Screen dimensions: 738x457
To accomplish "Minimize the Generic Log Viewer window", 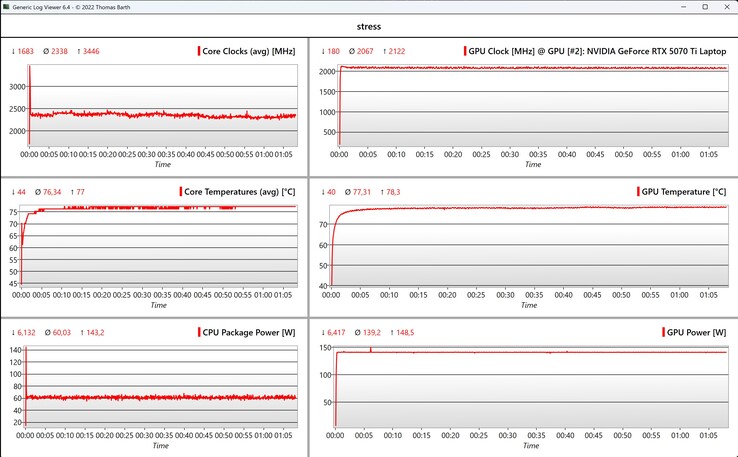I will (683, 7).
